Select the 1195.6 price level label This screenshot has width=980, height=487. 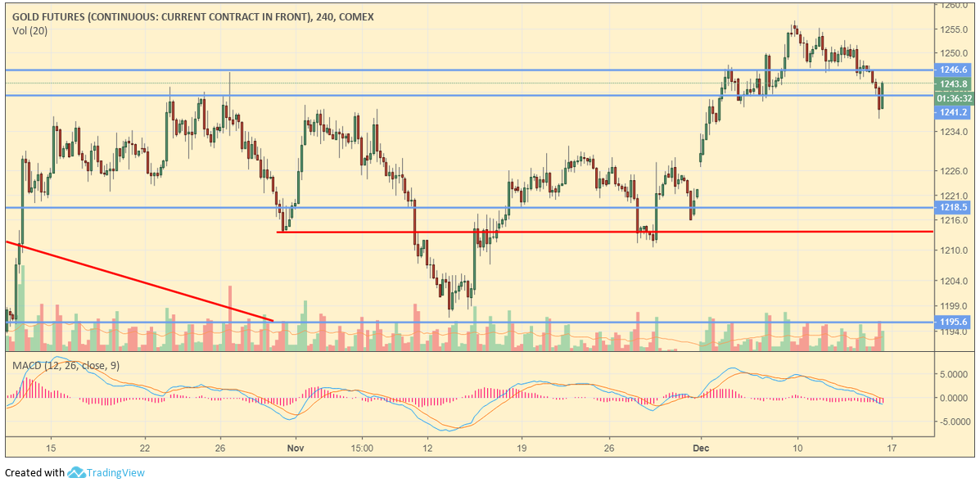(955, 322)
